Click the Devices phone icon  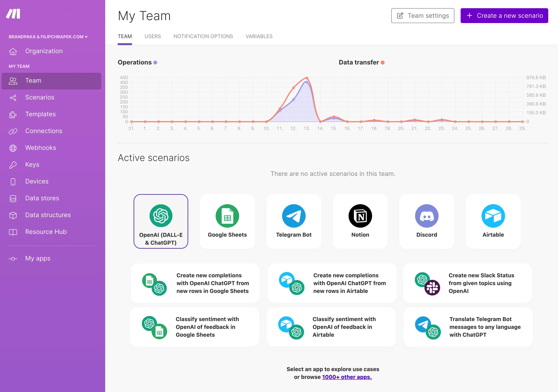(13, 182)
